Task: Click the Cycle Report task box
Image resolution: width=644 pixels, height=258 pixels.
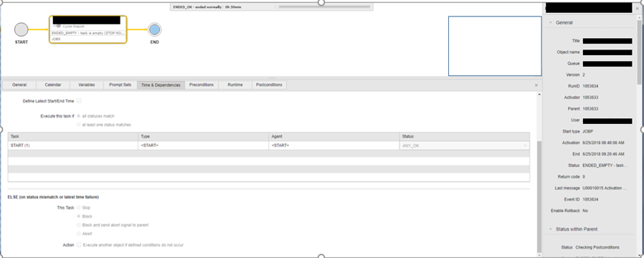Action: (x=88, y=29)
